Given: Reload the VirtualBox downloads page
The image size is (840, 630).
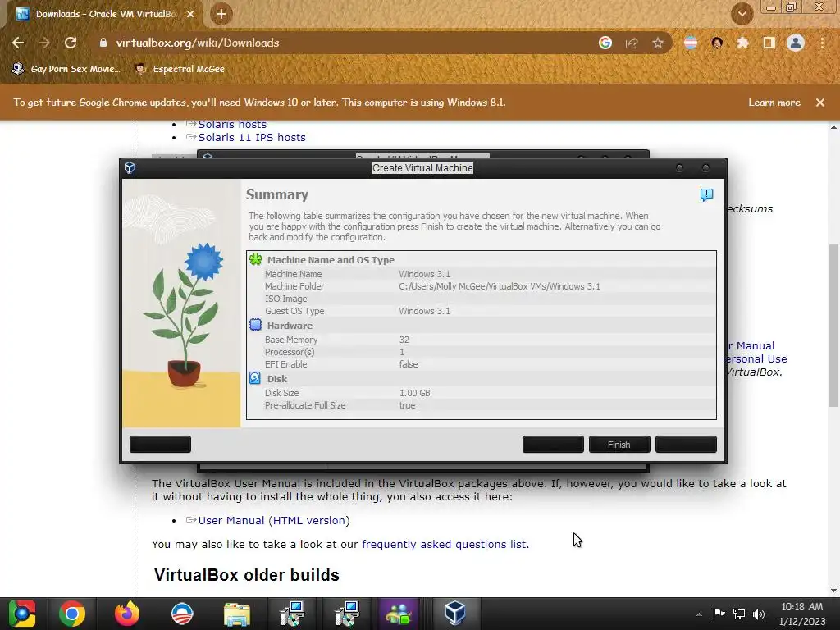Looking at the screenshot, I should pyautogui.click(x=71, y=43).
